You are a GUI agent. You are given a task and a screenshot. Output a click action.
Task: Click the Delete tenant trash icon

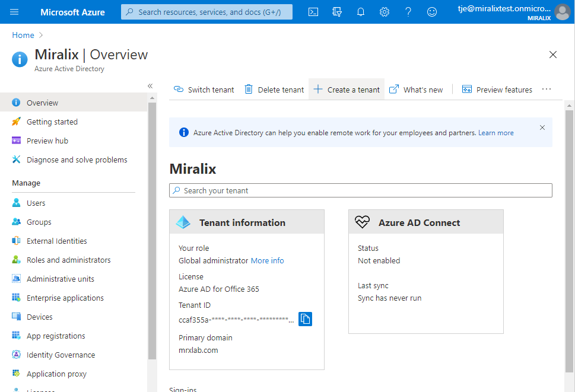249,90
